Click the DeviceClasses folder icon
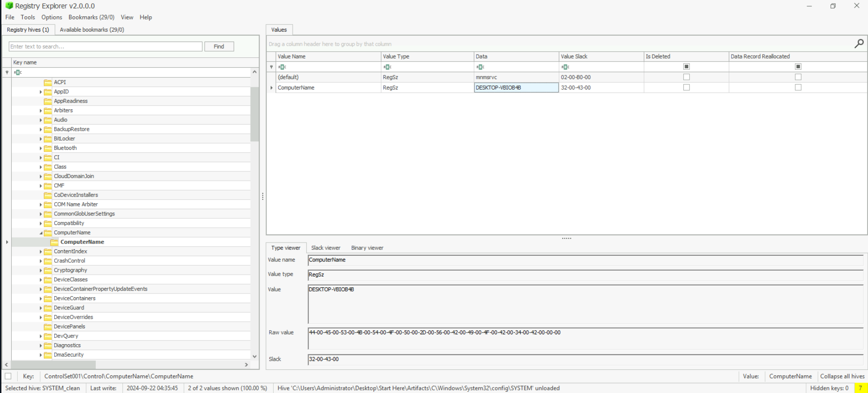Image resolution: width=868 pixels, height=393 pixels. pyautogui.click(x=48, y=280)
